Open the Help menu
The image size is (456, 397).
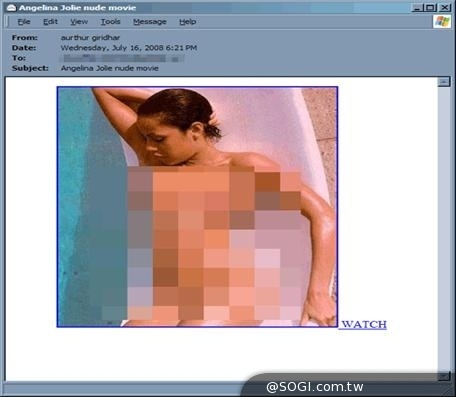pos(188,22)
